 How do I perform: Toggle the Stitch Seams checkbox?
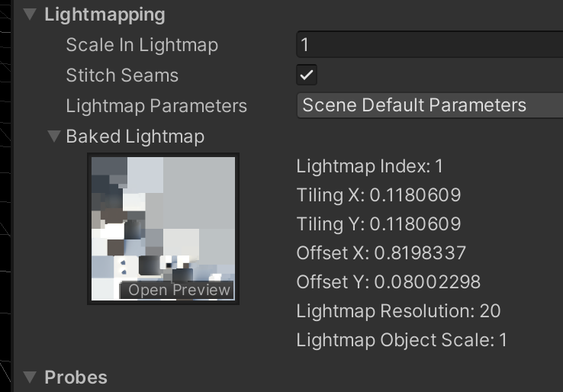pos(307,75)
